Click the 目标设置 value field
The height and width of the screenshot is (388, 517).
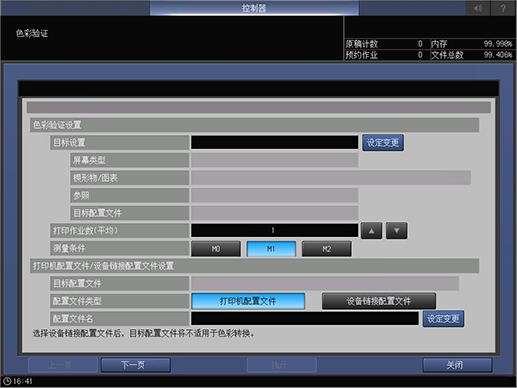pos(275,143)
